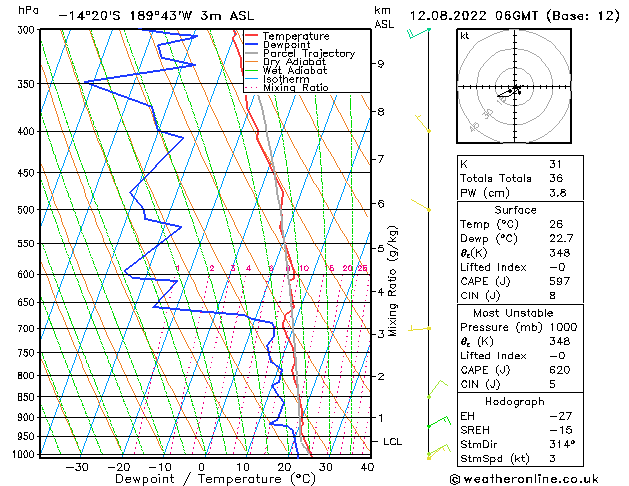Click the Hodograph table heading
Viewport: 629px width, 486px height.
515,401
